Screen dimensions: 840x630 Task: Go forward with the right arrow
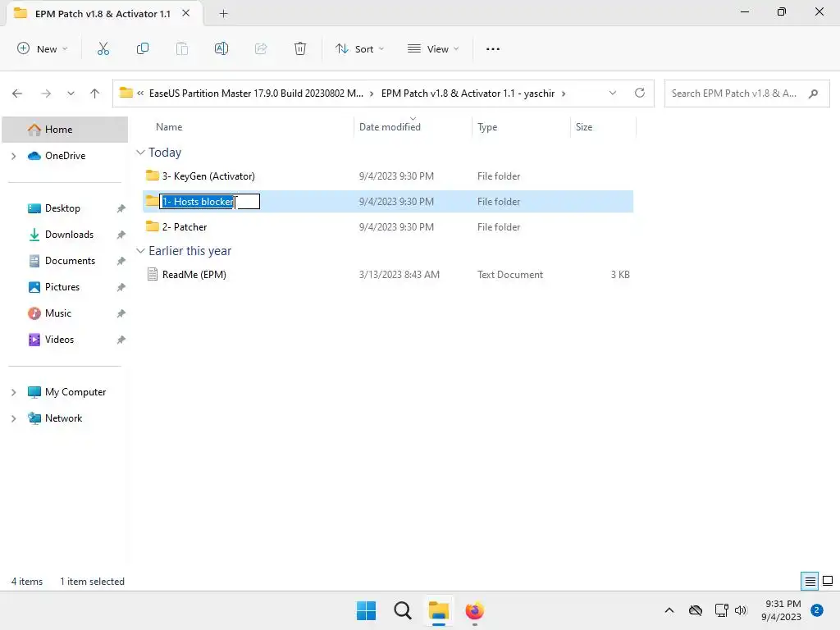pyautogui.click(x=46, y=94)
